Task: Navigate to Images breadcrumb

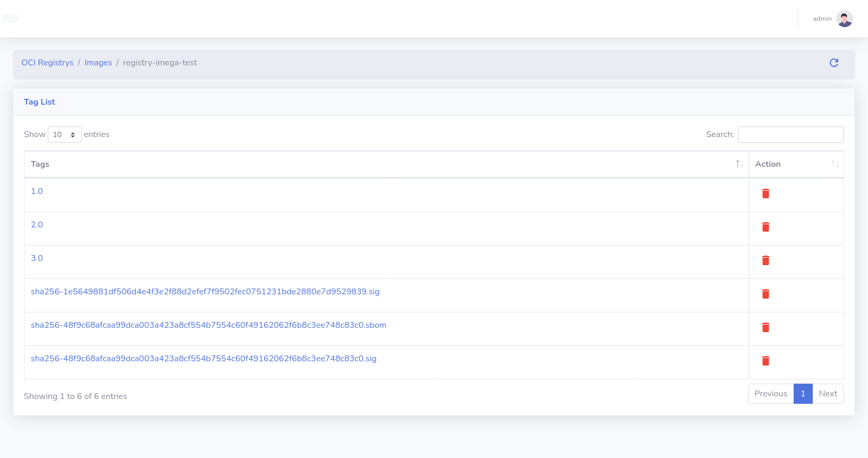Action: coord(98,63)
